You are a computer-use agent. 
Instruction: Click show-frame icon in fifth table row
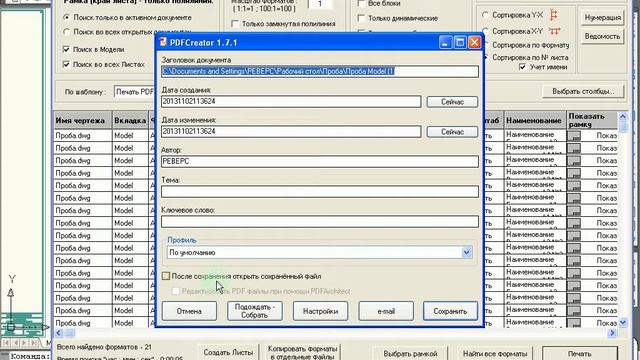[574, 186]
